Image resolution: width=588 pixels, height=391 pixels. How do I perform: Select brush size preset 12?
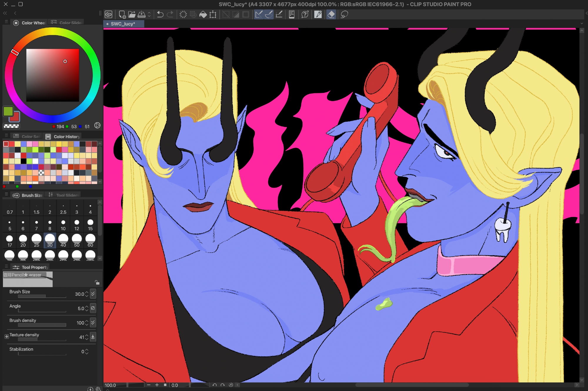pyautogui.click(x=77, y=224)
